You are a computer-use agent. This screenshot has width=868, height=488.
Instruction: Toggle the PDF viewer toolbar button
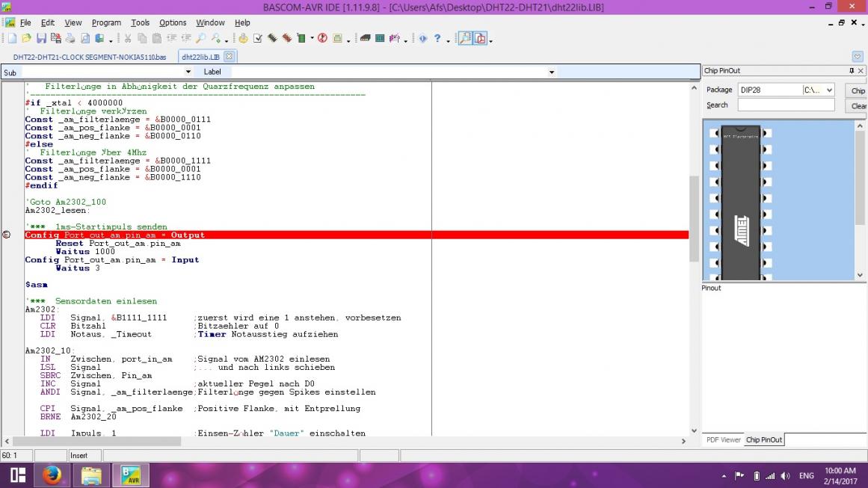click(480, 38)
